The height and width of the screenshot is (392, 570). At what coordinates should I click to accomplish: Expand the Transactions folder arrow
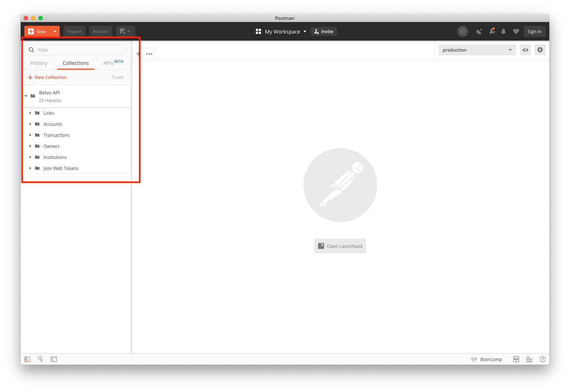click(30, 135)
